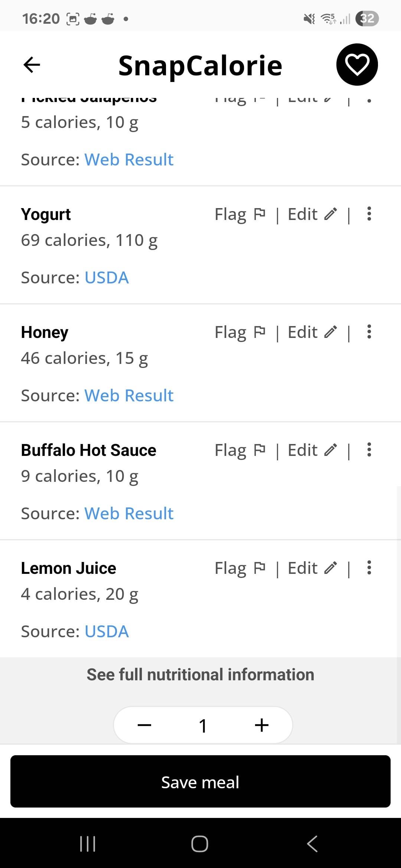
Task: Flag the Yogurt entry
Action: (x=240, y=214)
